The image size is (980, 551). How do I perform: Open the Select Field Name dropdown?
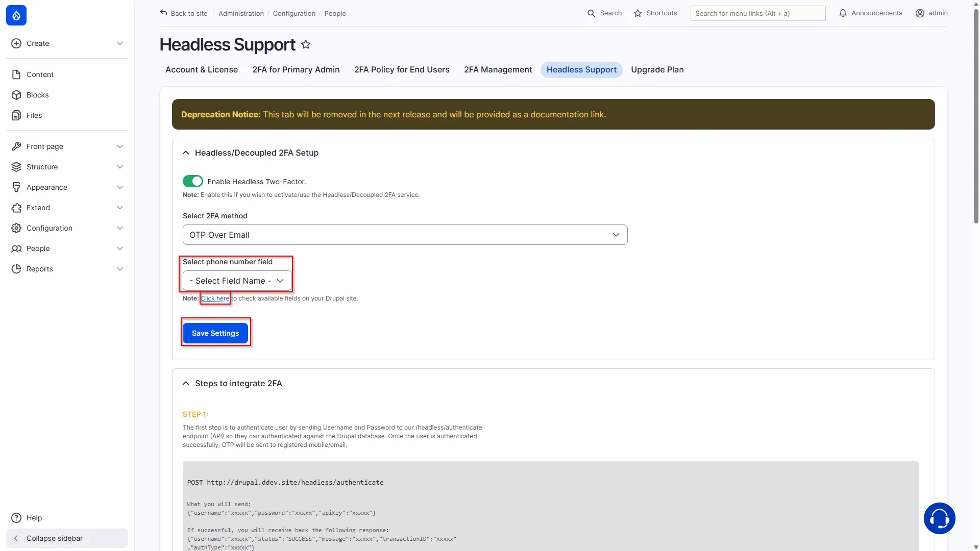[x=237, y=281]
